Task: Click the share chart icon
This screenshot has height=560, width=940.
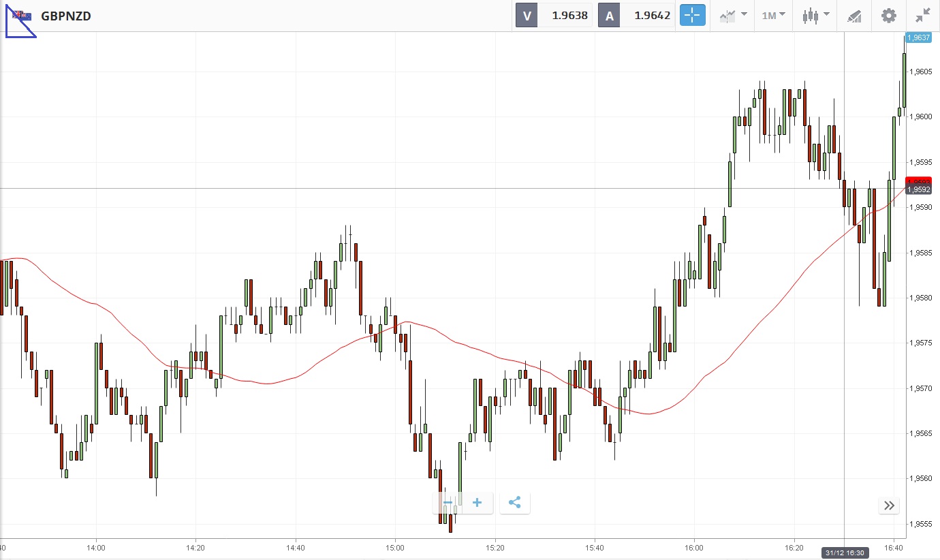Action: click(x=515, y=503)
